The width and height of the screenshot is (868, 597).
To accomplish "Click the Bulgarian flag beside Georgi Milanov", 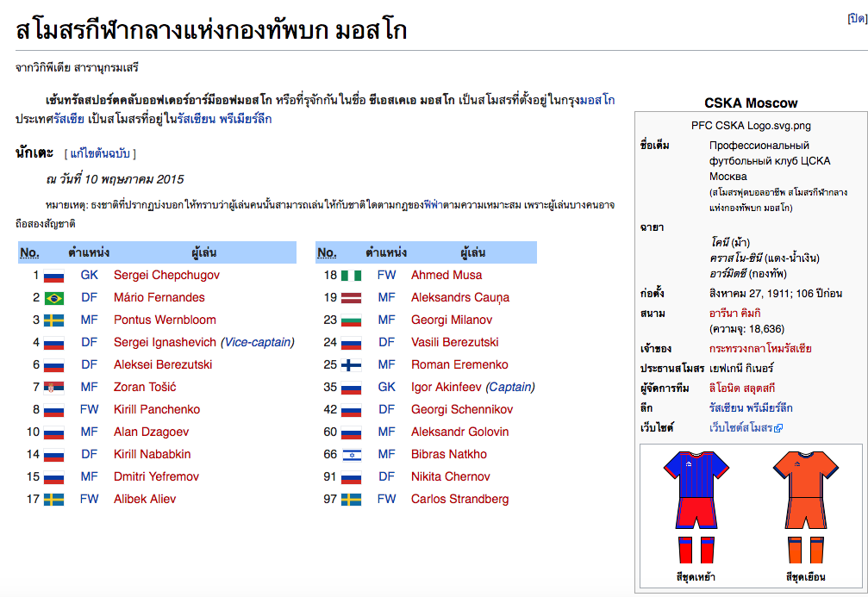I will tap(351, 321).
